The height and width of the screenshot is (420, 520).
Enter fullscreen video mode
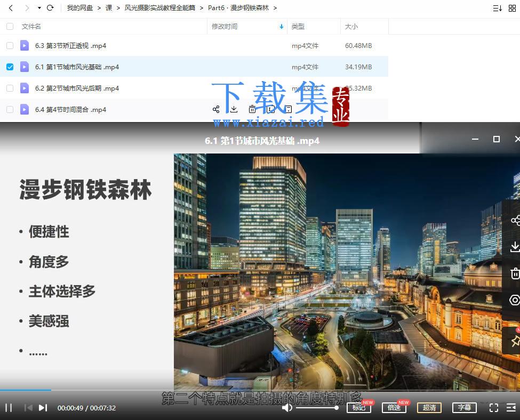click(x=494, y=408)
